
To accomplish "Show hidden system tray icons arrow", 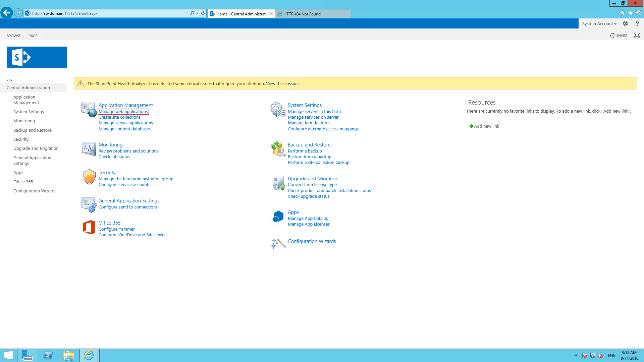I will (x=576, y=355).
